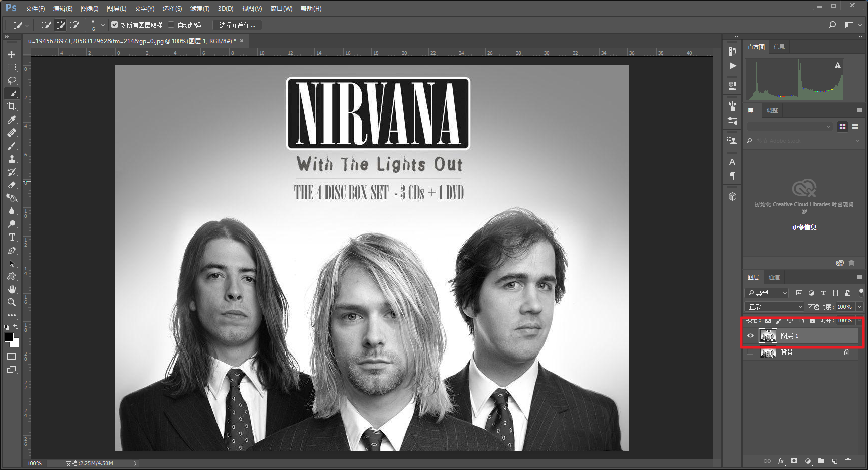Click the delete layer trash icon

point(848,461)
